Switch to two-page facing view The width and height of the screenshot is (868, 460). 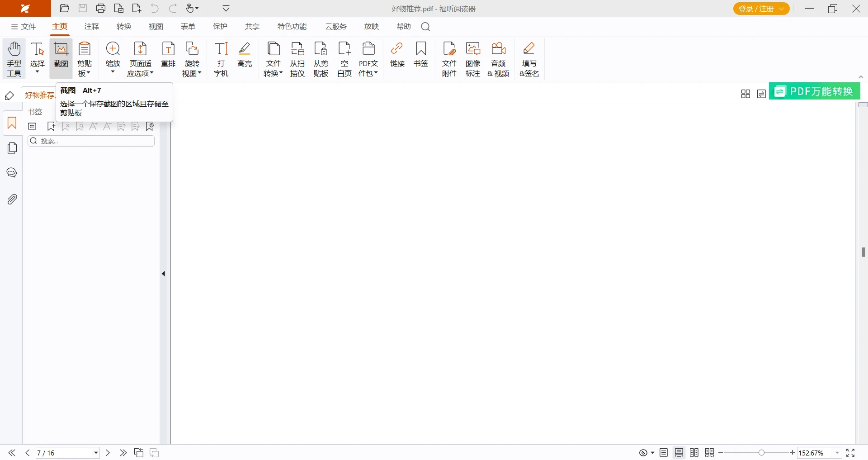click(x=694, y=453)
